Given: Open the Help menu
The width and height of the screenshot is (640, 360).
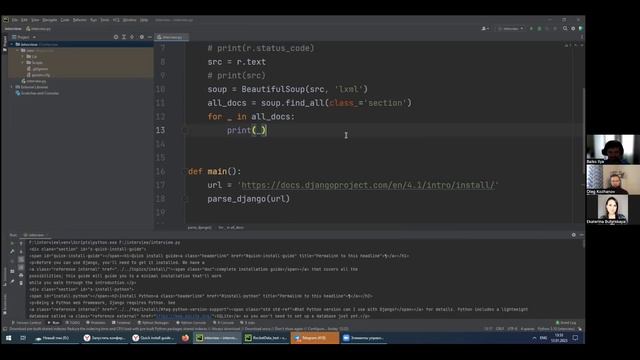Looking at the screenshot, I should tap(144, 20).
